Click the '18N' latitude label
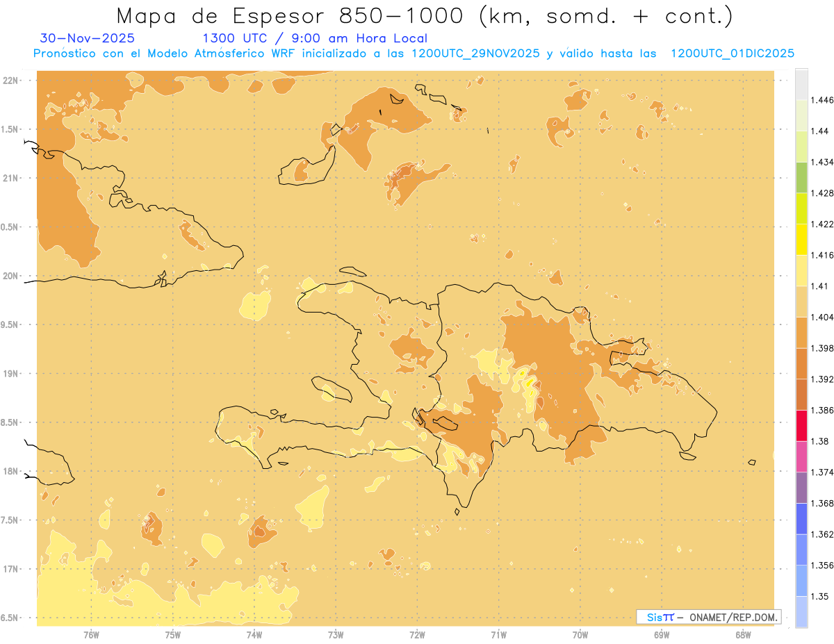The height and width of the screenshot is (644, 834). [10, 471]
